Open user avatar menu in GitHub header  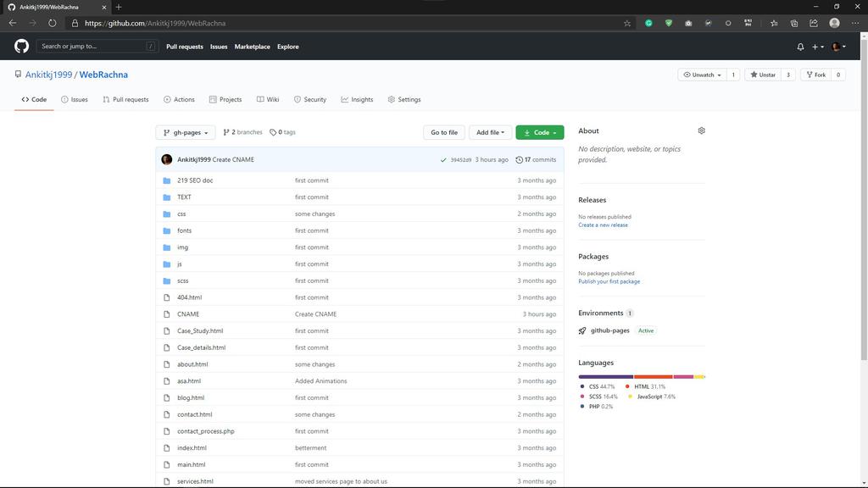838,47
